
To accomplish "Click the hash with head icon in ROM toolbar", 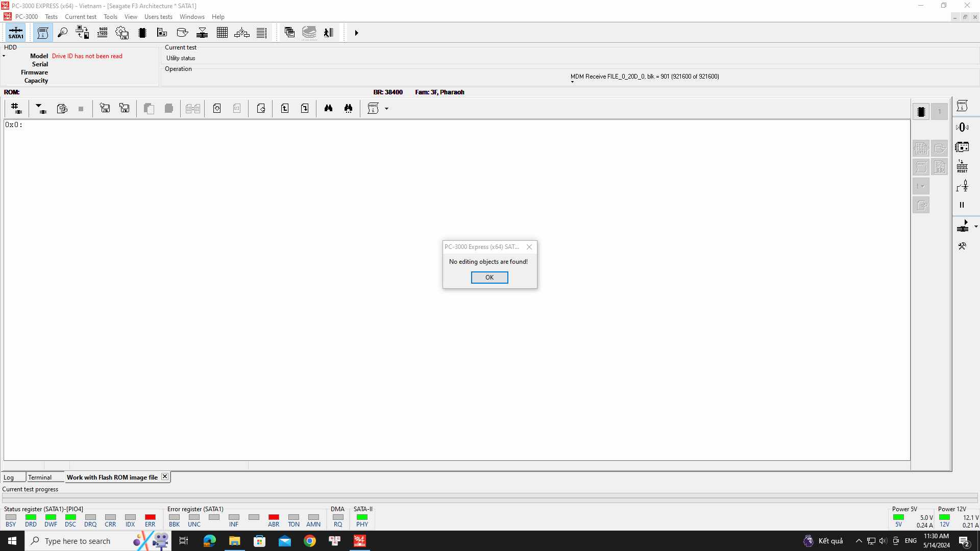I will [x=16, y=109].
